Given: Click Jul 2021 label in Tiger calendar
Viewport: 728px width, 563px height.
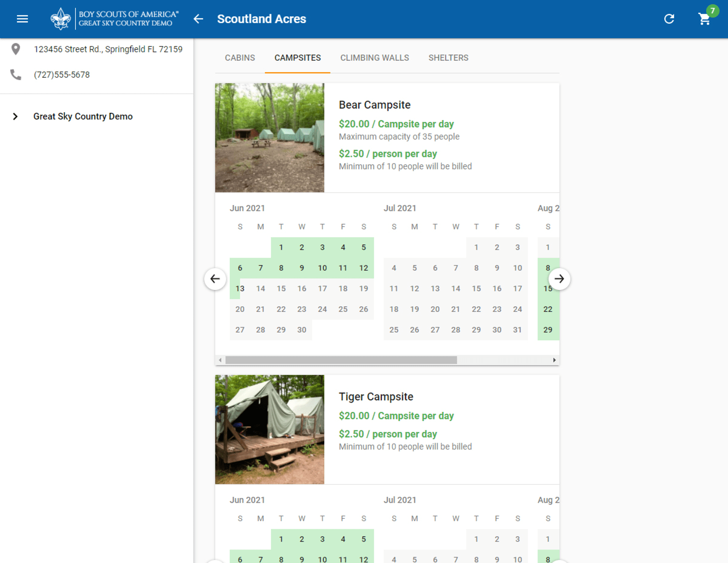Looking at the screenshot, I should click(x=400, y=500).
